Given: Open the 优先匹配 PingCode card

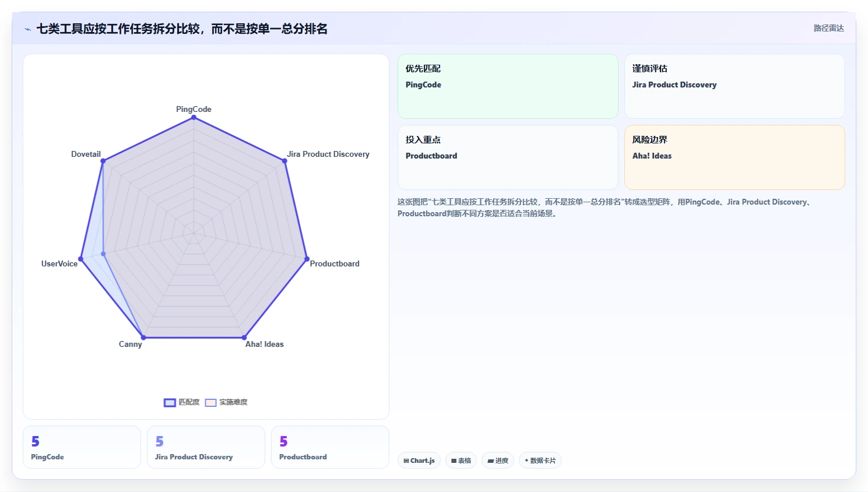Looking at the screenshot, I should [508, 86].
